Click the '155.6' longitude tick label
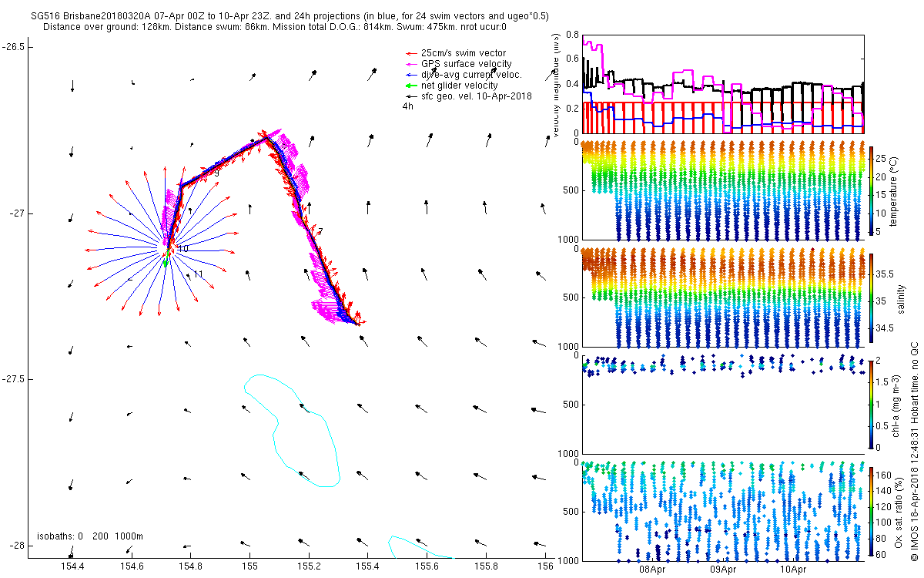The height and width of the screenshot is (578, 924). (427, 566)
